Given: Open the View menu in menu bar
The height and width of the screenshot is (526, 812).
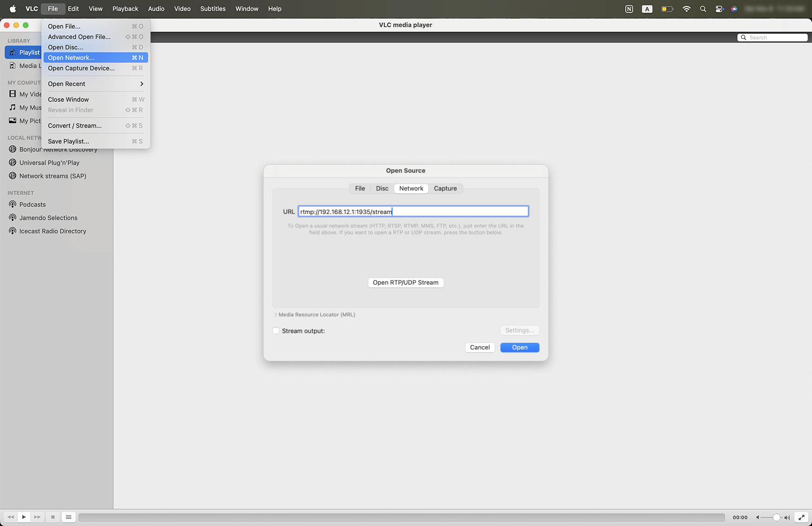Looking at the screenshot, I should coord(95,9).
